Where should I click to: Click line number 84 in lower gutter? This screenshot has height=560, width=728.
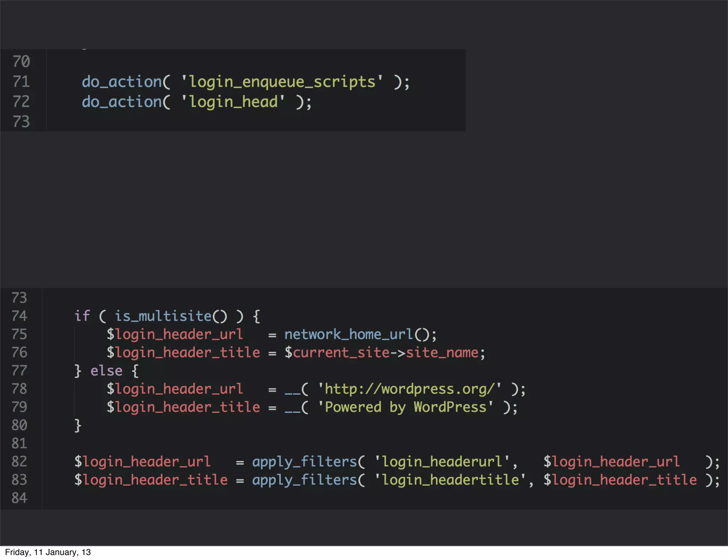tap(19, 498)
